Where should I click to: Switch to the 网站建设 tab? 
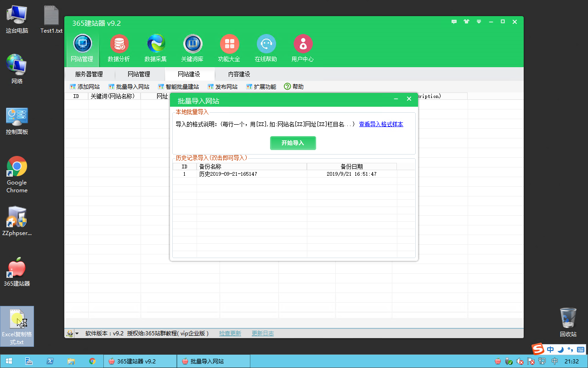(189, 74)
